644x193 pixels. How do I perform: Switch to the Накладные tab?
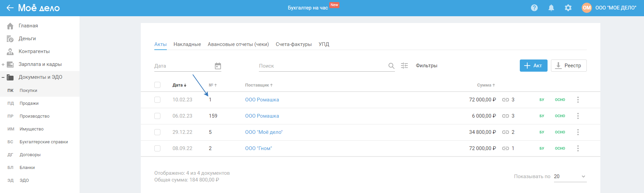click(187, 44)
